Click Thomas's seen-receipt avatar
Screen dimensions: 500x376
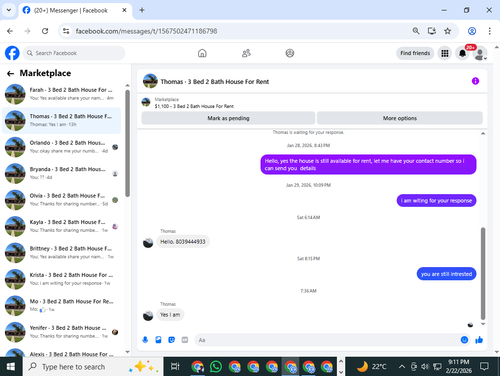[470, 325]
